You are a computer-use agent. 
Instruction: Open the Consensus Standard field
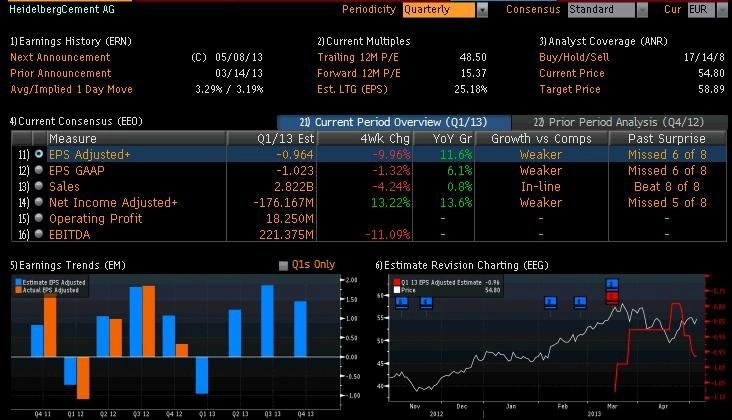(601, 10)
